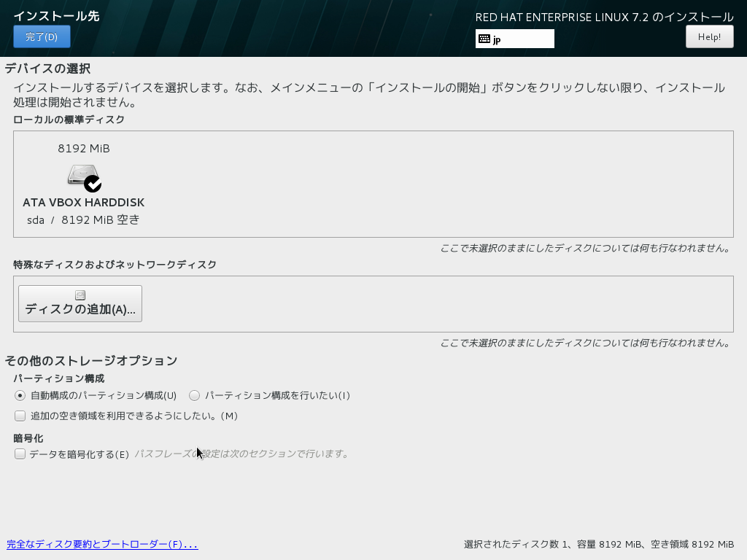Image resolution: width=747 pixels, height=560 pixels.
Task: Click the その他のストレージオプション heading
Action: tap(91, 361)
